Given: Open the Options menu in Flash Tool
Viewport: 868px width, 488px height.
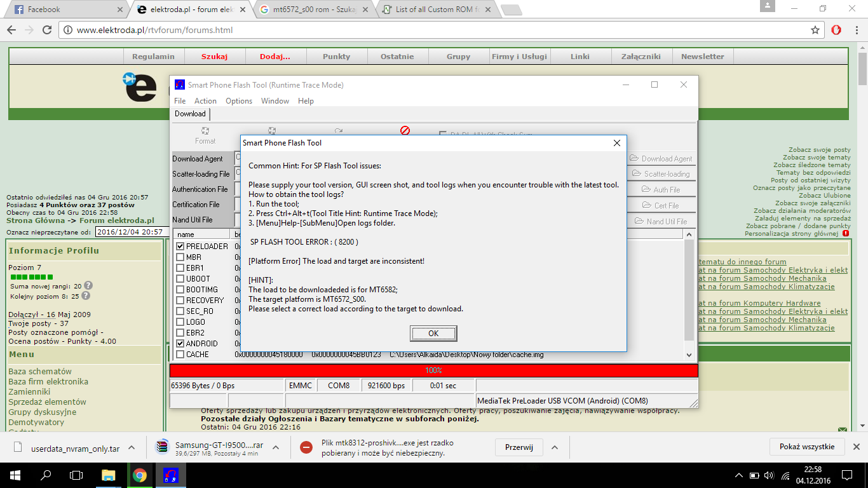Looking at the screenshot, I should tap(239, 101).
